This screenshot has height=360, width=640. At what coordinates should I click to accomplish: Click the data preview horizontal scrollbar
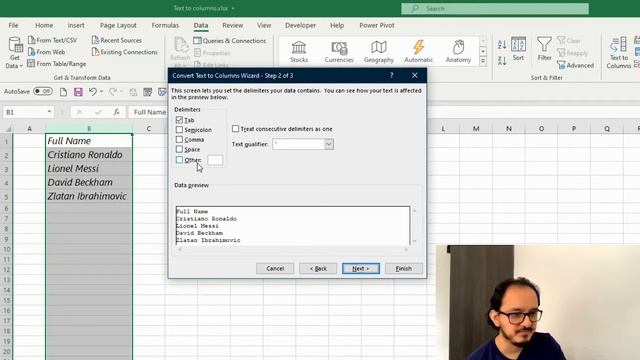293,249
